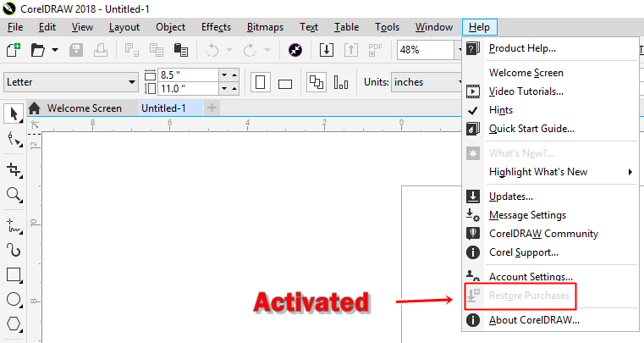
Task: Expand the Open recent dropdown arrow
Action: click(55, 50)
